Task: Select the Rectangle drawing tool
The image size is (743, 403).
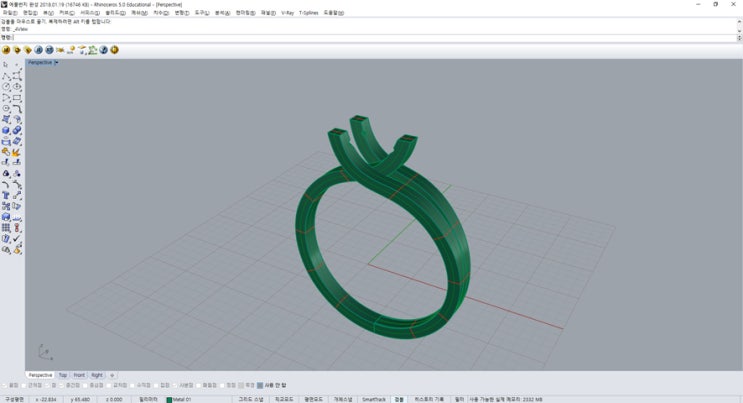Action: click(x=17, y=98)
